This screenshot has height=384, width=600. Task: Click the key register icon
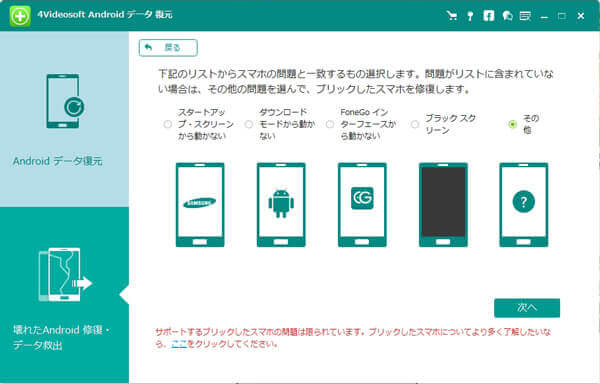point(470,16)
